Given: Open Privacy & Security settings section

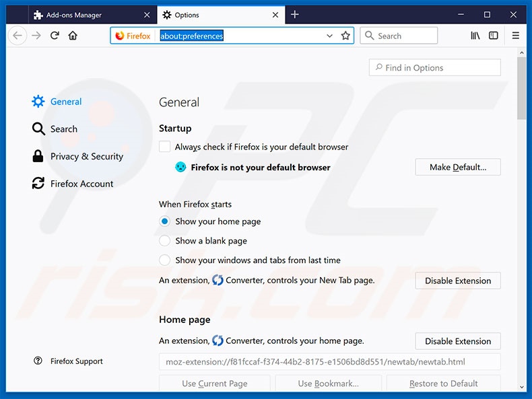Looking at the screenshot, I should click(86, 156).
